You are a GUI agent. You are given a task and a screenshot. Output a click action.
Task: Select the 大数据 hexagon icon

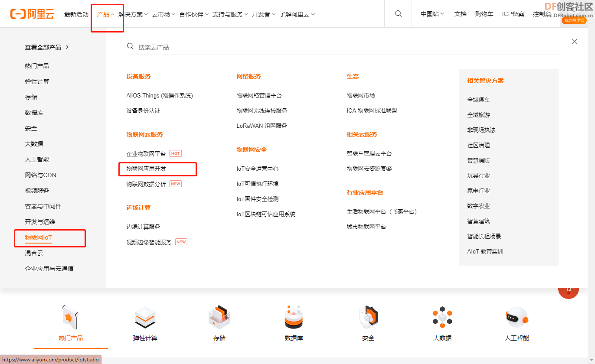click(442, 317)
